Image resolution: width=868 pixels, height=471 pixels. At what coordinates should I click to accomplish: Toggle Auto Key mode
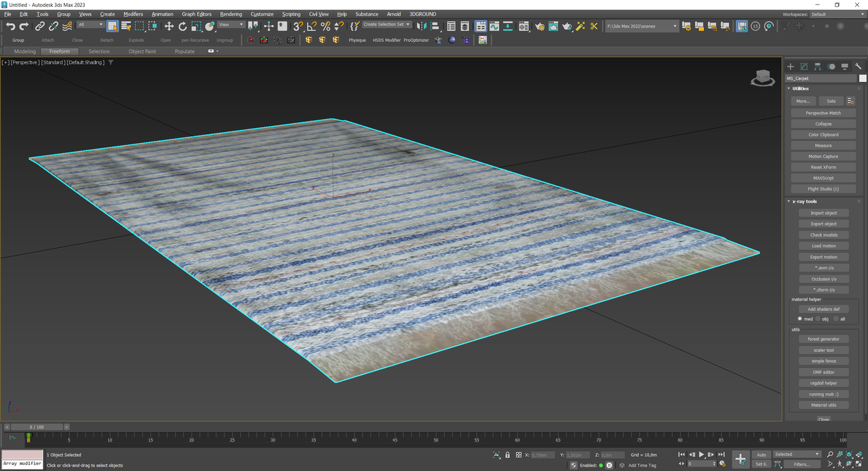(x=762, y=455)
